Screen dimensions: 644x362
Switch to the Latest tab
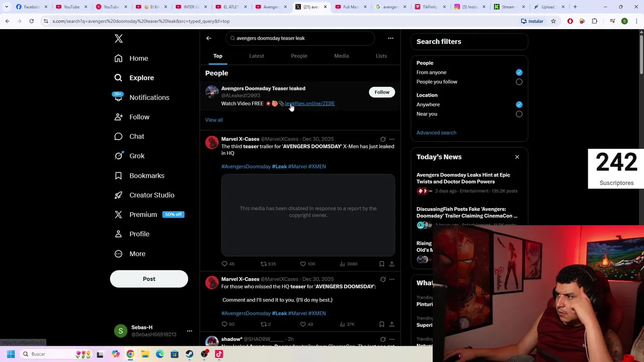(257, 56)
